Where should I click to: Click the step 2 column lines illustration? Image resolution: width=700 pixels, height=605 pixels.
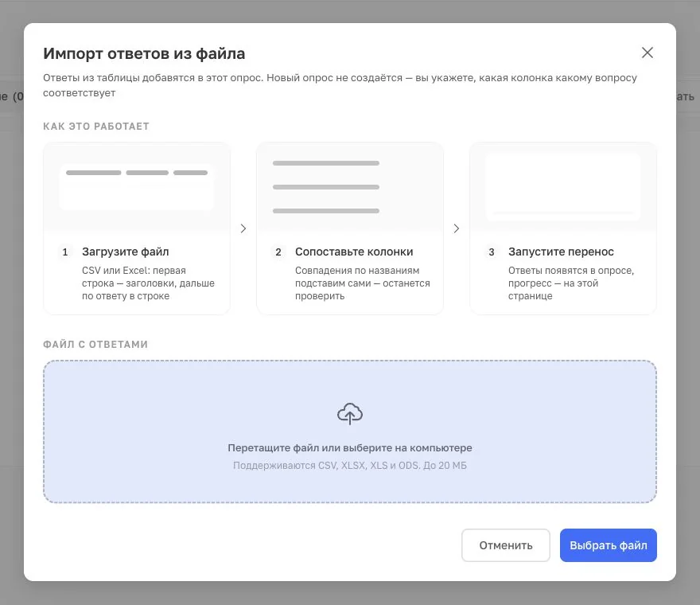pos(326,187)
